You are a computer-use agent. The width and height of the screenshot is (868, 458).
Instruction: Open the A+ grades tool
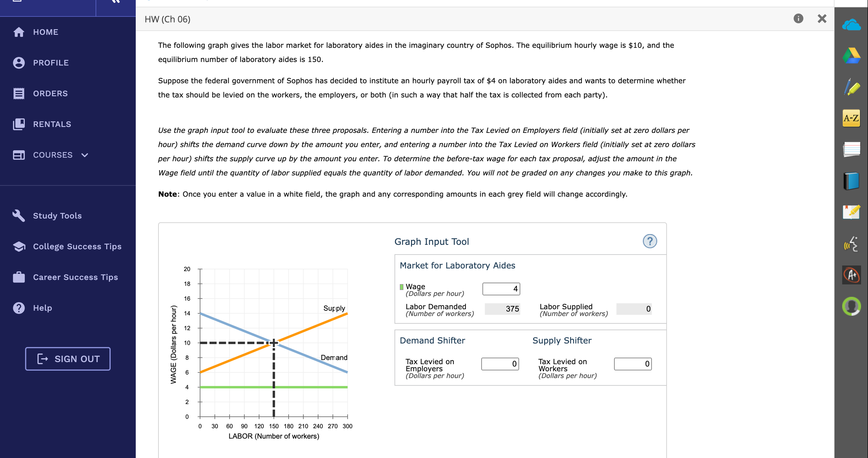pos(851,275)
